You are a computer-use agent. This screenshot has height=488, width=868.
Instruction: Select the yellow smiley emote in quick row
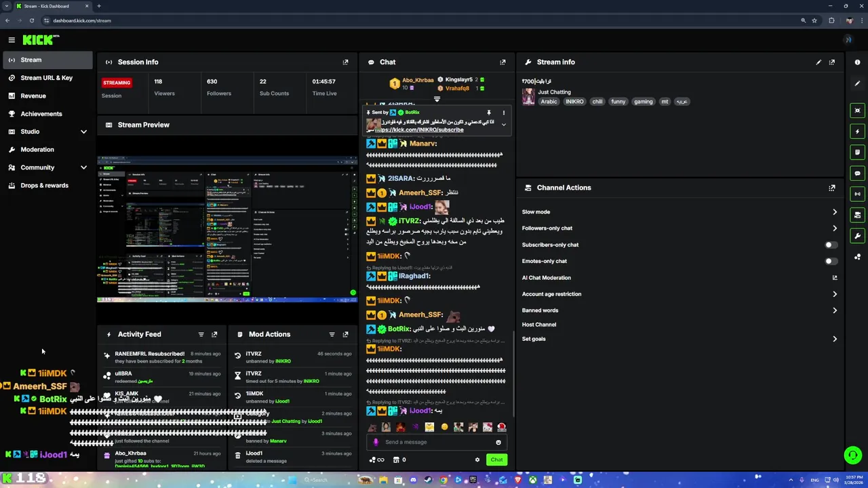click(x=444, y=427)
